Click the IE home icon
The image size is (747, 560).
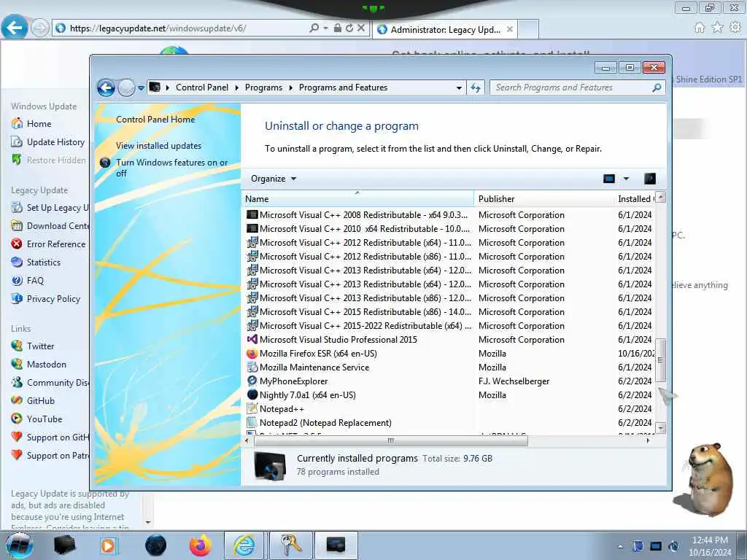coord(700,28)
